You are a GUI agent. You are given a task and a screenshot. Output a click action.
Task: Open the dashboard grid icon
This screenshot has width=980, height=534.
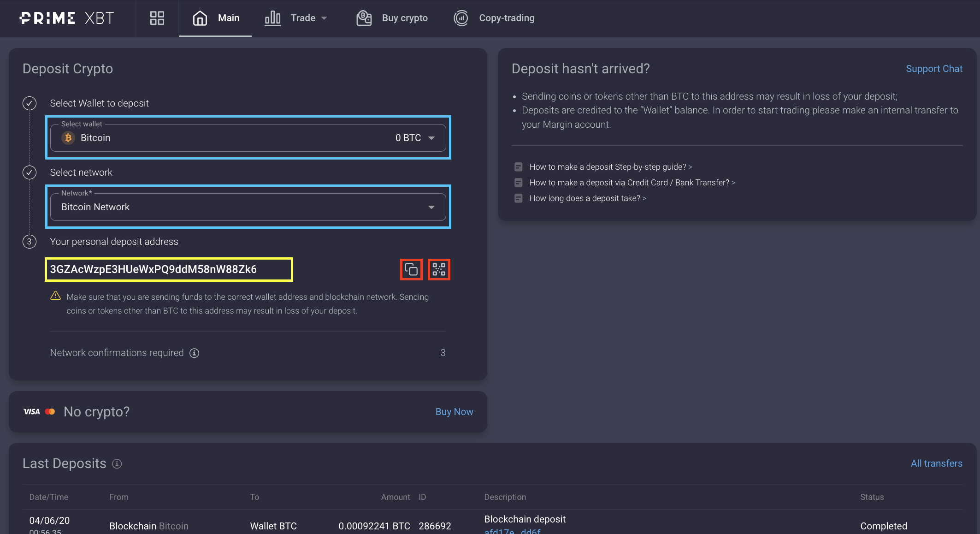point(157,18)
